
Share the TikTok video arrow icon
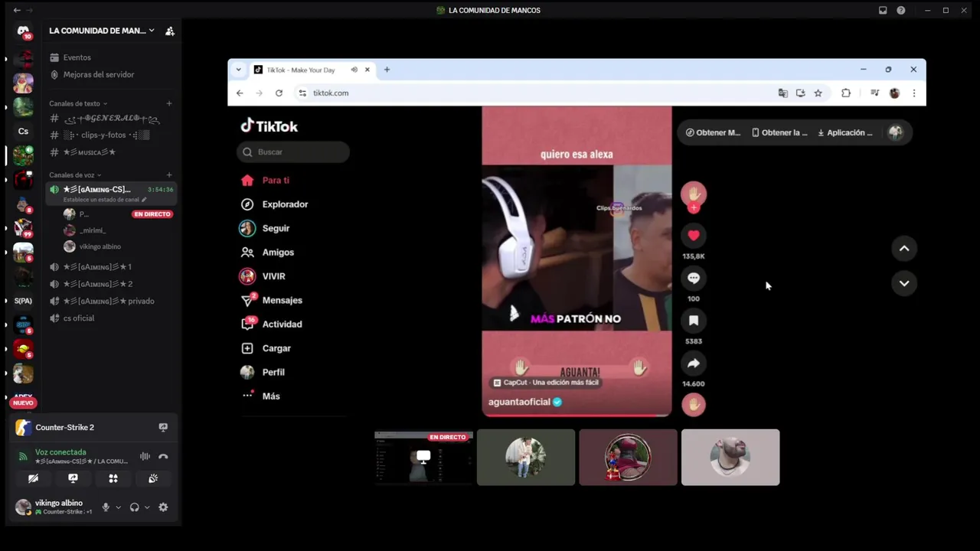[694, 364]
